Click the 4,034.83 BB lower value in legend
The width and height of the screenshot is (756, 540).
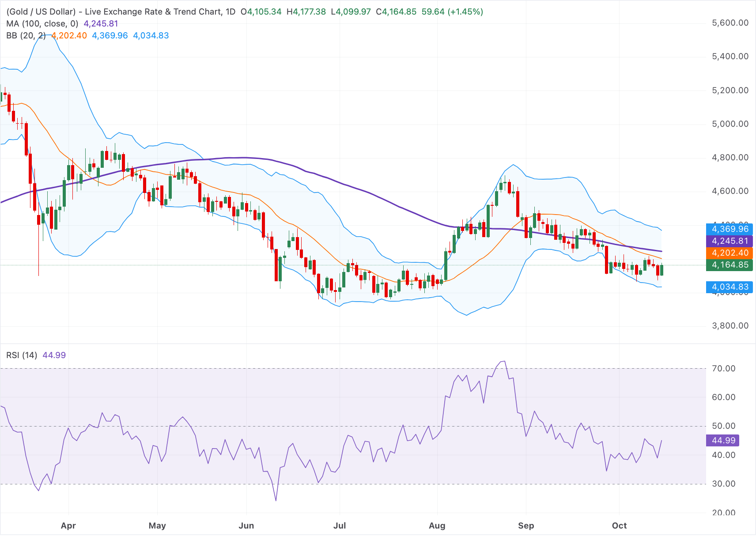point(151,35)
